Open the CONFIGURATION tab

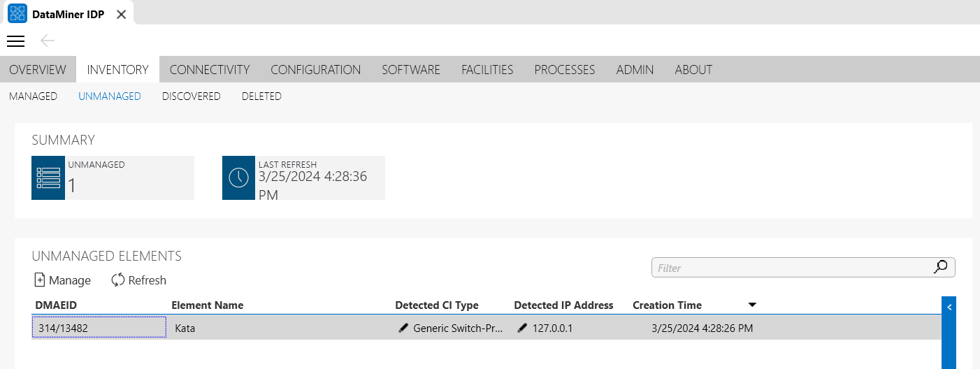click(316, 70)
